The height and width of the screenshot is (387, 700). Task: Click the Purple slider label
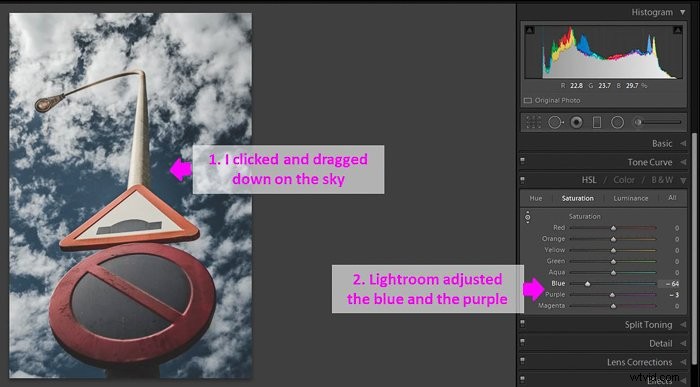(555, 295)
